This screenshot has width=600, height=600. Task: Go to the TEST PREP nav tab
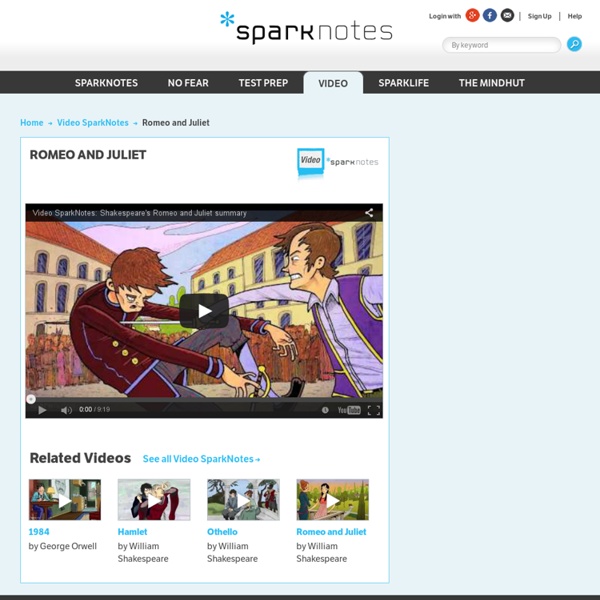(x=263, y=83)
